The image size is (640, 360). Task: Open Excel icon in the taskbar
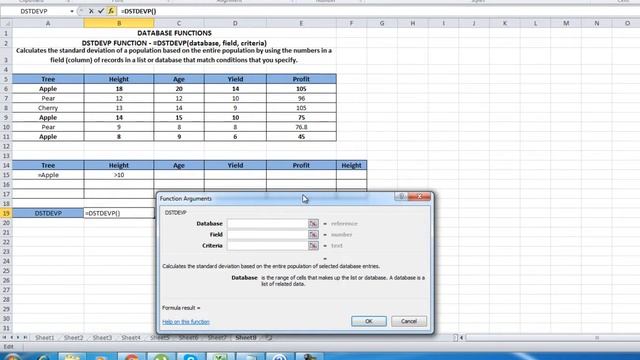[220, 357]
